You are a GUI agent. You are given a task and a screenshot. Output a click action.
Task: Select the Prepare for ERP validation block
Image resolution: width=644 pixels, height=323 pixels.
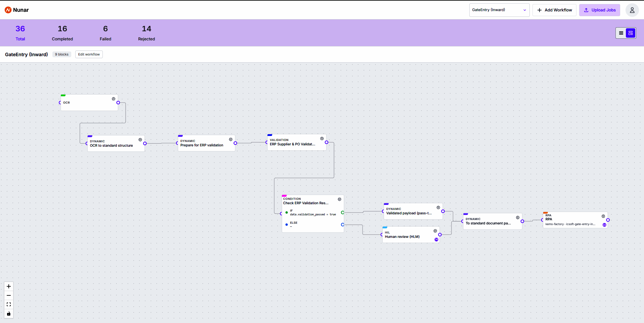click(206, 143)
